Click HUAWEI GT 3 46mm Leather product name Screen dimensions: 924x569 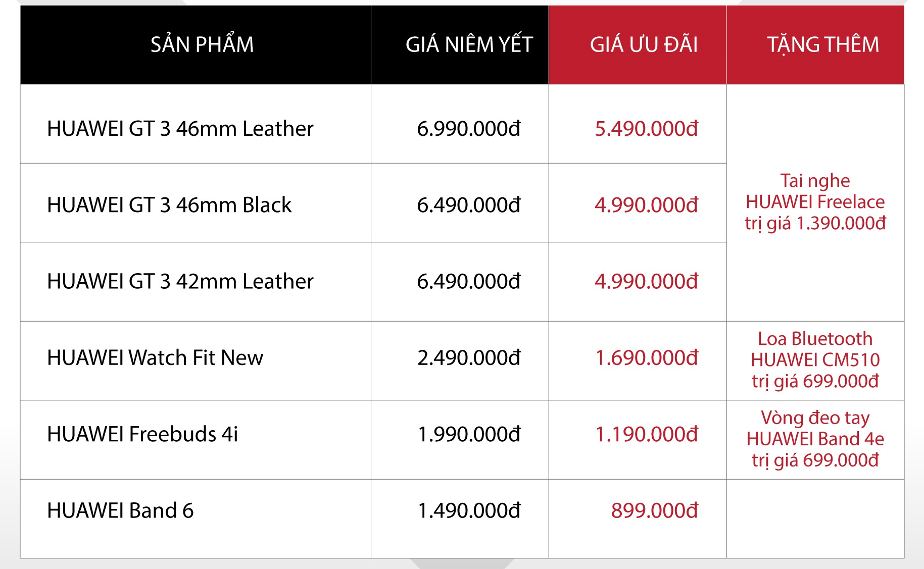point(180,128)
